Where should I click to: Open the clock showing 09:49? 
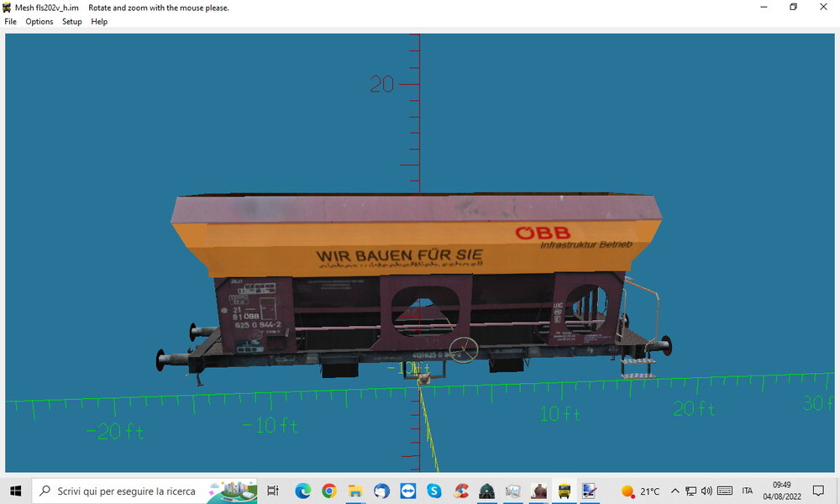click(x=782, y=491)
